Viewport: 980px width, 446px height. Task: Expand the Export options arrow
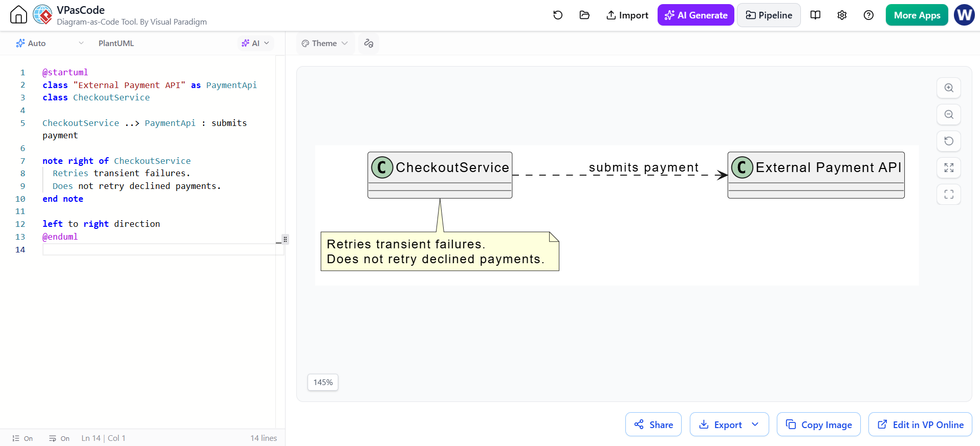click(x=755, y=424)
